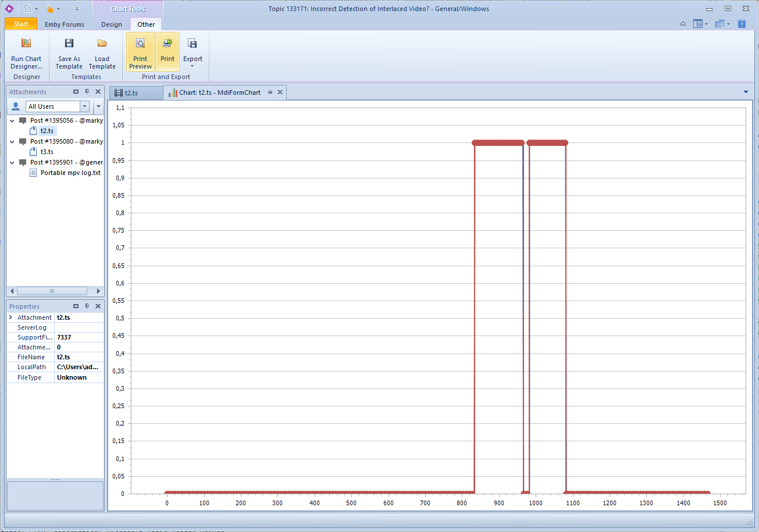Select t3.ts attachment in tree

pos(47,152)
